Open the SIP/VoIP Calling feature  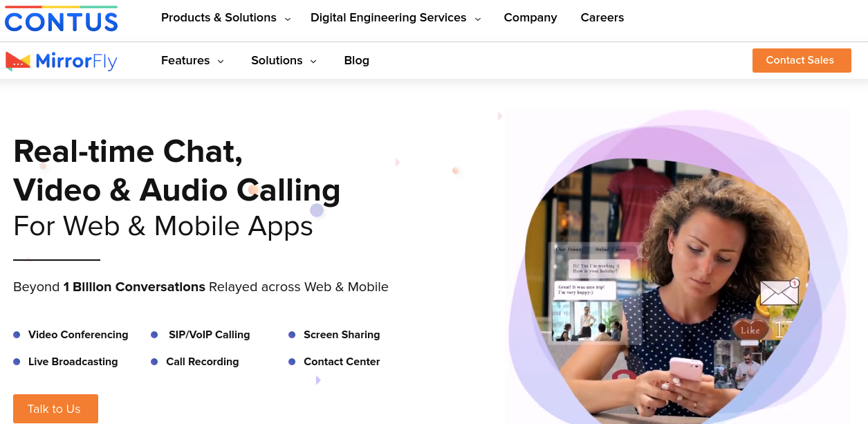point(209,335)
